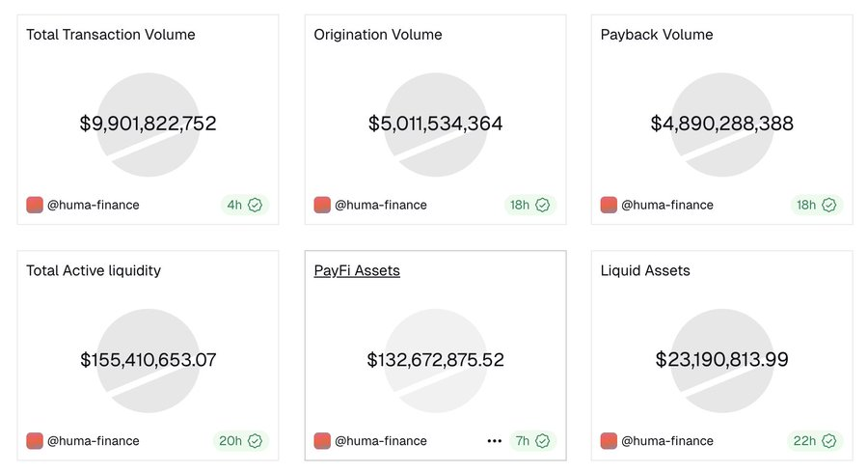This screenshot has width=868, height=472.
Task: Click the $155,410,653.07 active liquidity value
Action: [148, 360]
